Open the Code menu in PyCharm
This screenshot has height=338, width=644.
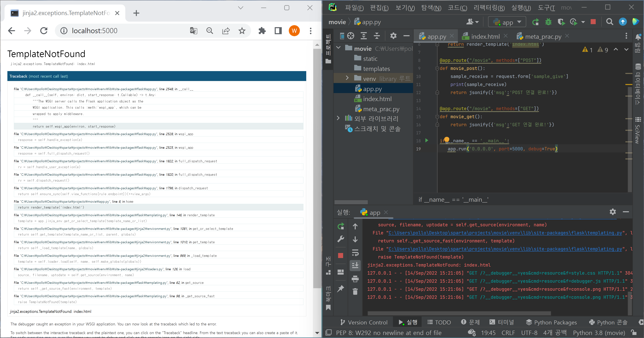(x=457, y=8)
